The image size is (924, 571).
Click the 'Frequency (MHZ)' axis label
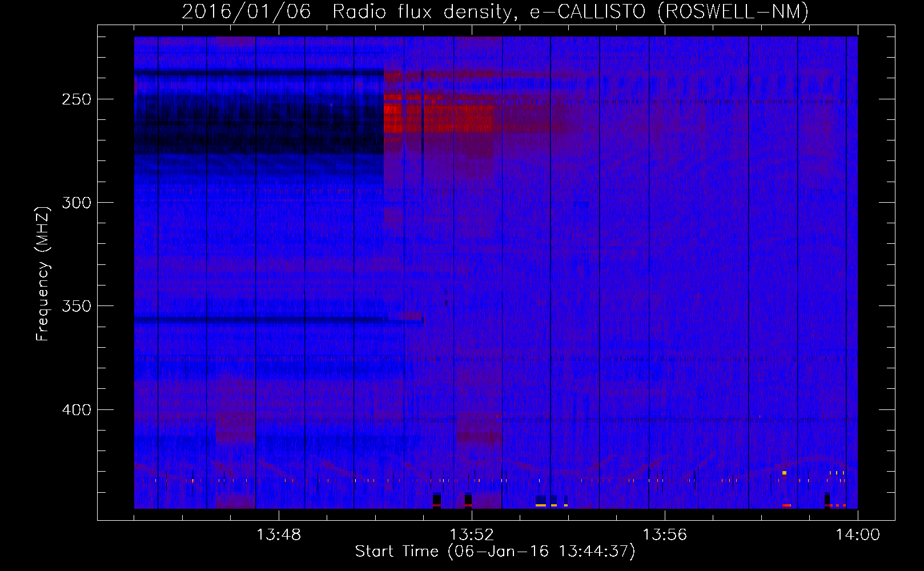click(x=43, y=274)
